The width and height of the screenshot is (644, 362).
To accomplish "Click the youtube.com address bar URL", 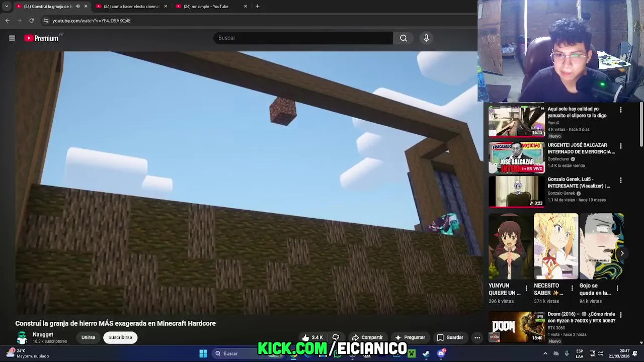I will coord(92,21).
